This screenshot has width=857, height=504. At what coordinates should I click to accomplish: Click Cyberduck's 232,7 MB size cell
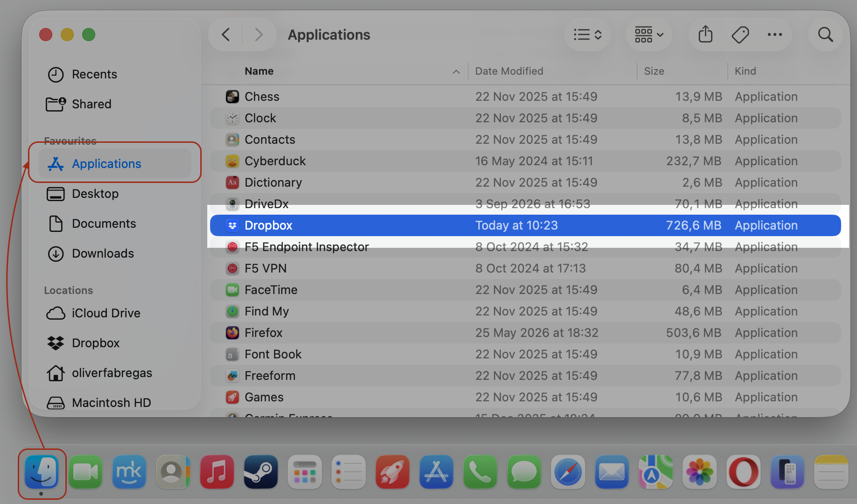pos(694,161)
